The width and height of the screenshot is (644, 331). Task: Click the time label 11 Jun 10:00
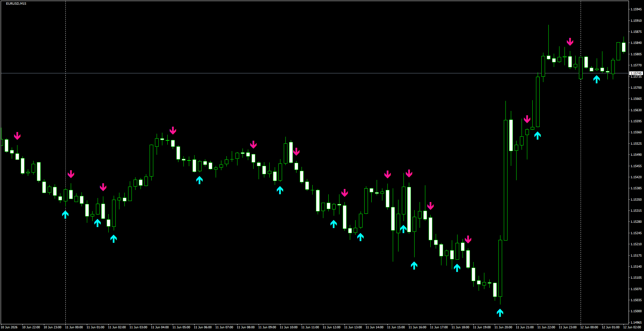click(x=288, y=327)
